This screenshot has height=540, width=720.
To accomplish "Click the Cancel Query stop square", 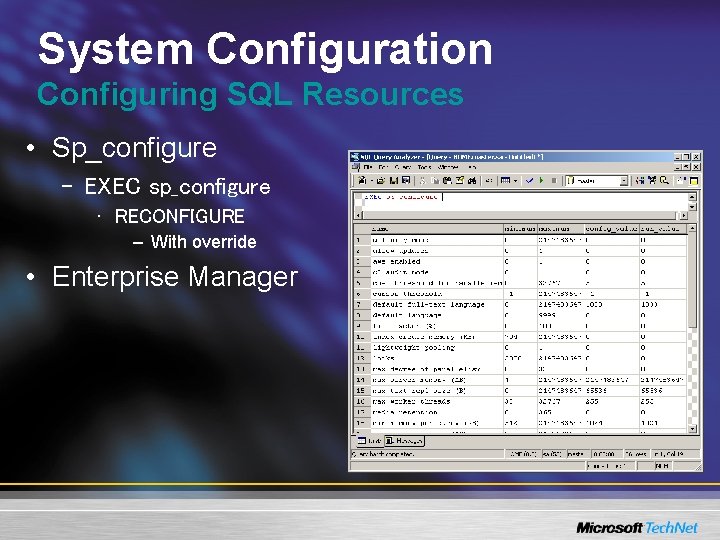I will point(554,180).
